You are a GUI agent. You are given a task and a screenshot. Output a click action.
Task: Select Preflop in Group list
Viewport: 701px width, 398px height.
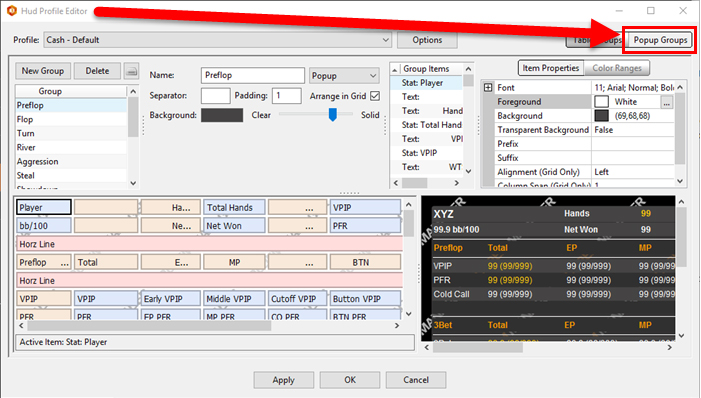(x=72, y=106)
